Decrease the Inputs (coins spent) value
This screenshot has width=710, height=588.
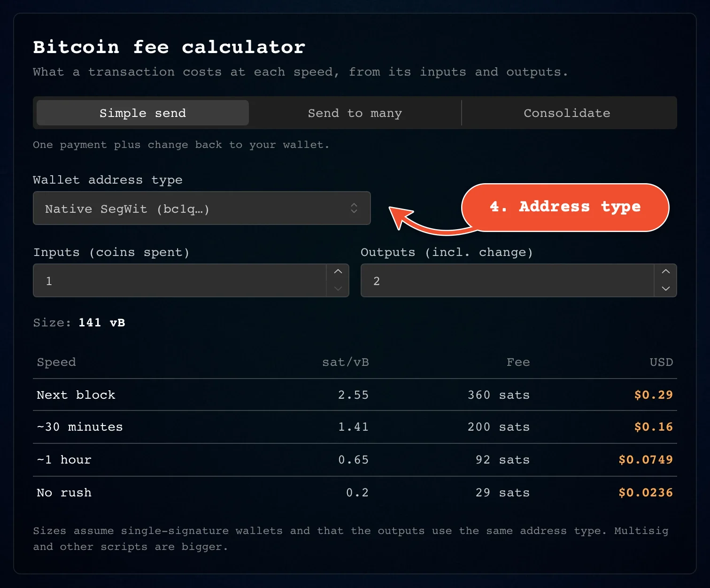(x=338, y=288)
